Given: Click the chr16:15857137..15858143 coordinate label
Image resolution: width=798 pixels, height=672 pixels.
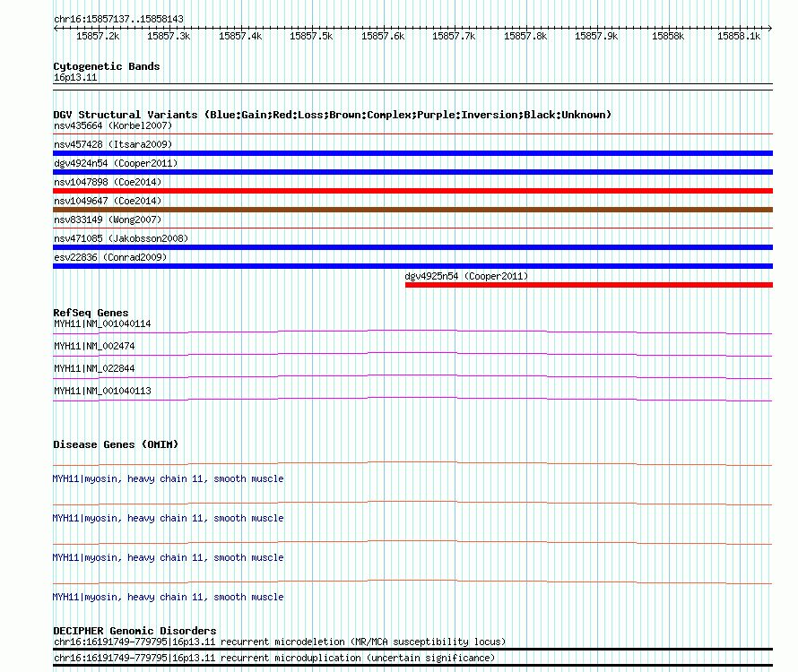Looking at the screenshot, I should [x=118, y=19].
